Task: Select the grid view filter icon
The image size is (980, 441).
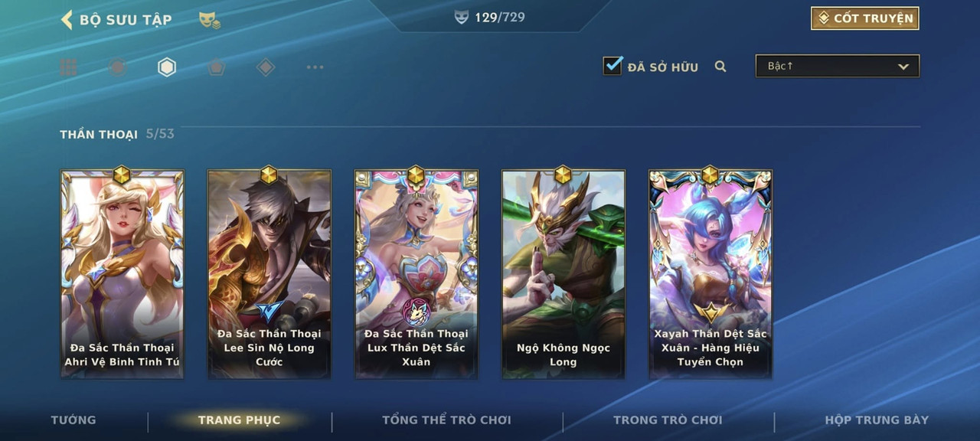Action: click(x=68, y=67)
